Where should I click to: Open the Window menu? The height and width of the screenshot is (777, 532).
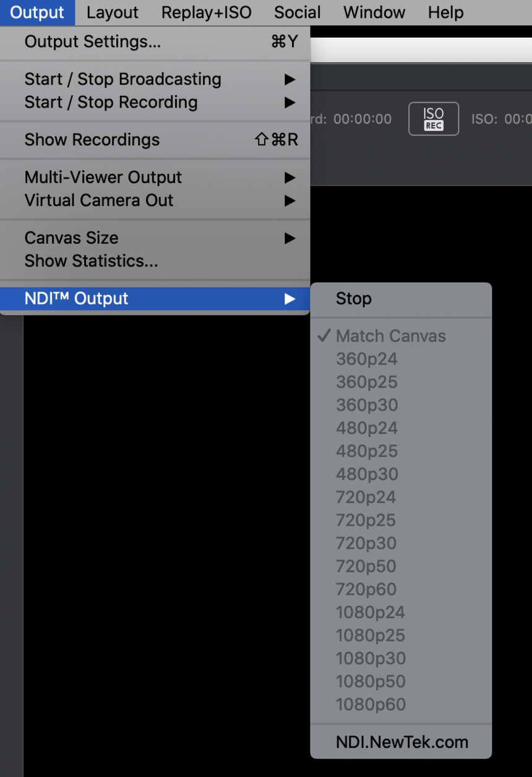pos(374,12)
